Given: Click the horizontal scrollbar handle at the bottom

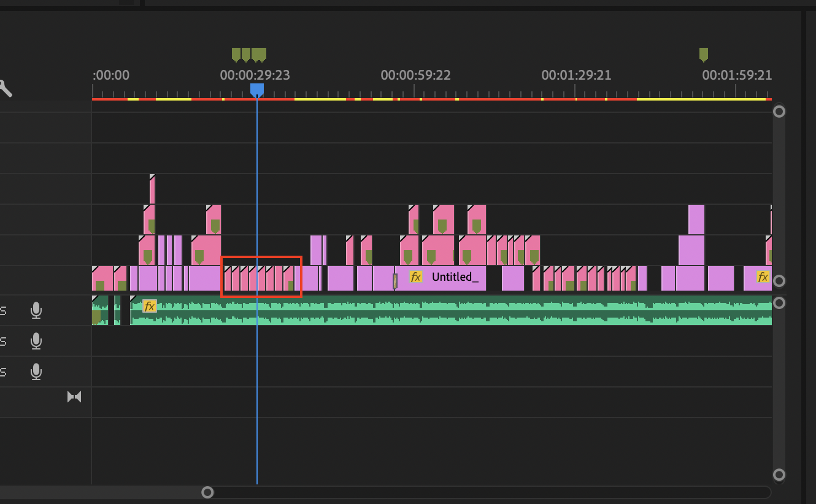Looking at the screenshot, I should point(207,492).
